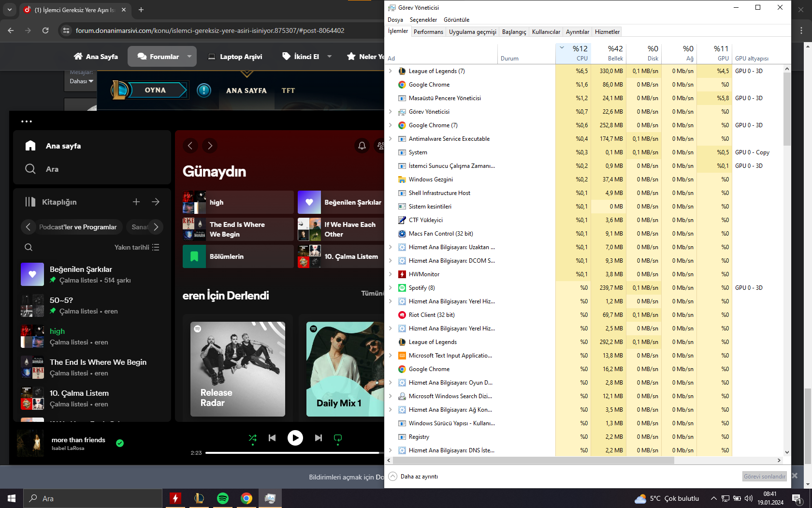812x508 pixels.
Task: Go forward in Spotify navigation
Action: (209, 146)
